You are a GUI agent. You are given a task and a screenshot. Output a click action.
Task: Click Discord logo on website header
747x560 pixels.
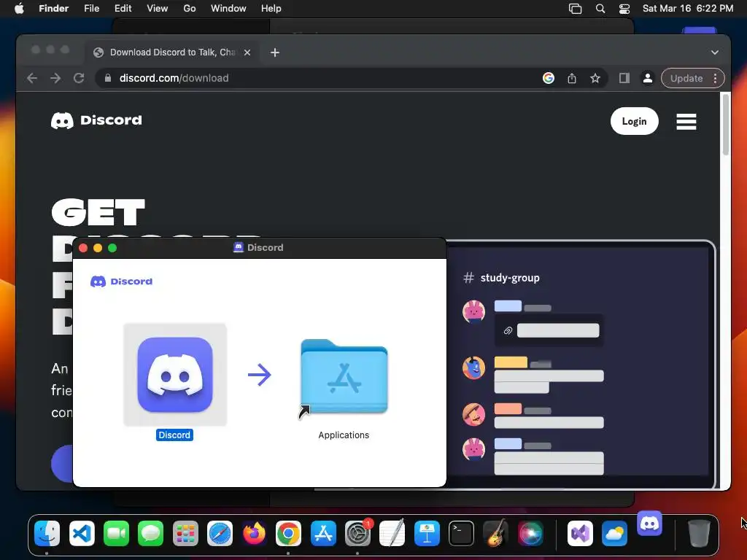pyautogui.click(x=96, y=120)
